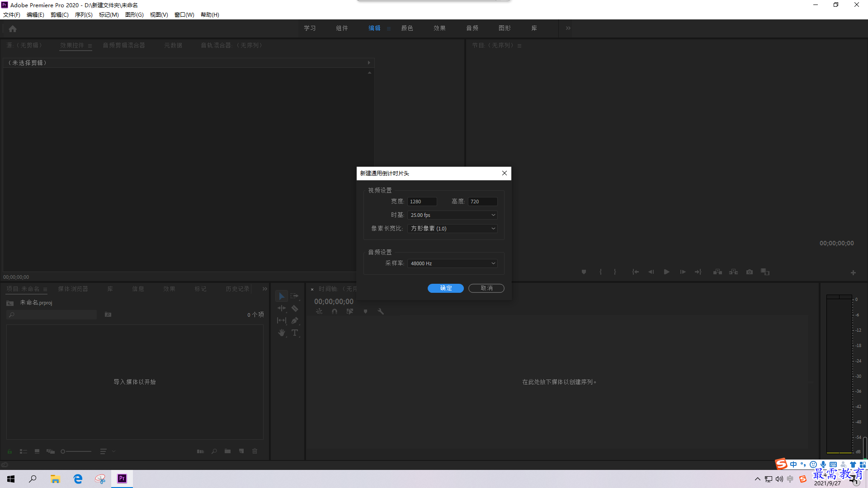Screen dimensions: 868x488
Task: Click the 取消 Cancel button
Action: [x=486, y=288]
